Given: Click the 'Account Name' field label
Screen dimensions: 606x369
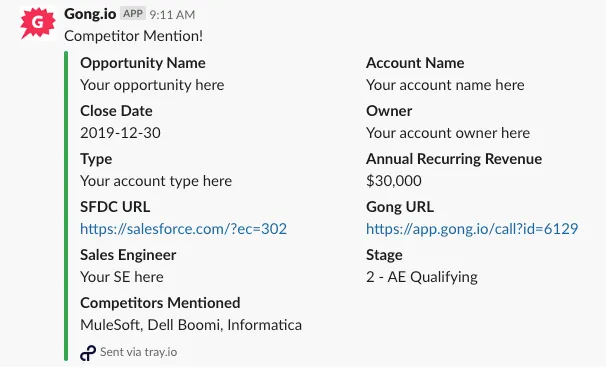Looking at the screenshot, I should pos(415,63).
